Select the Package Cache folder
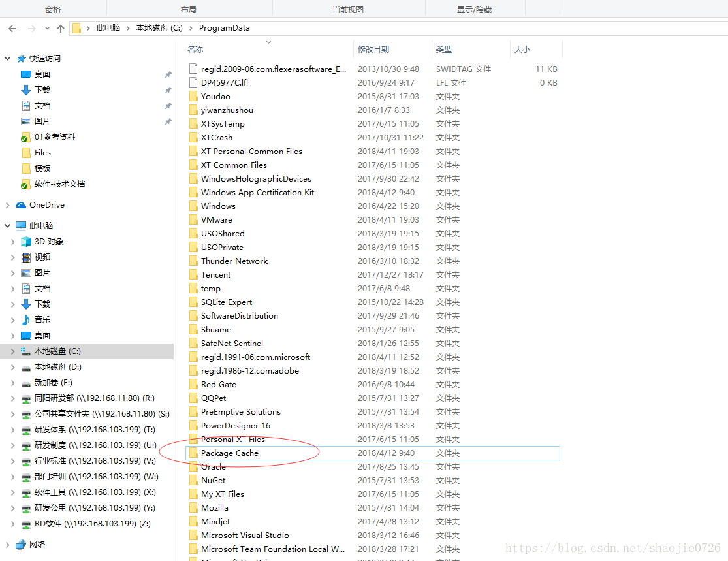 tap(372, 453)
